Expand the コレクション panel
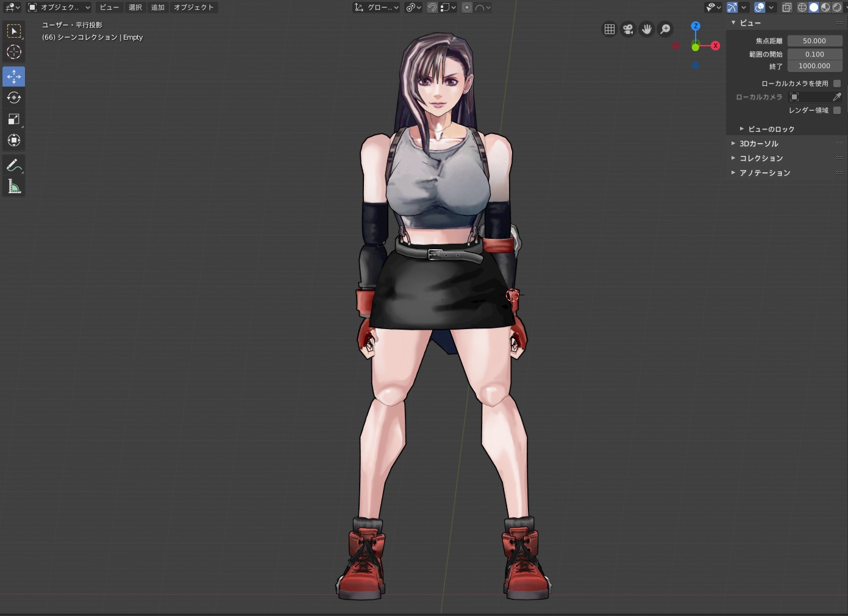Viewport: 848px width, 616px height. click(x=733, y=158)
